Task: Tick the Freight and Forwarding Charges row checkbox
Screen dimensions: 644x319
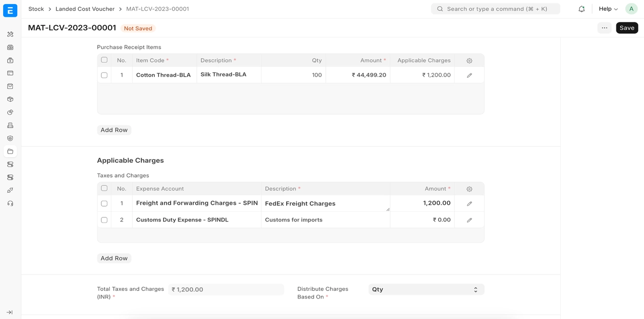Action: (104, 204)
